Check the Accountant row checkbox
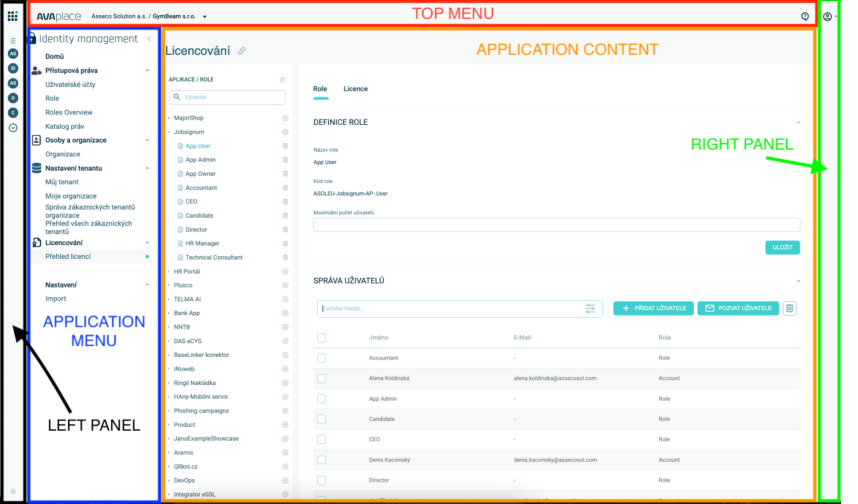Image resolution: width=858 pixels, height=504 pixels. tap(321, 358)
